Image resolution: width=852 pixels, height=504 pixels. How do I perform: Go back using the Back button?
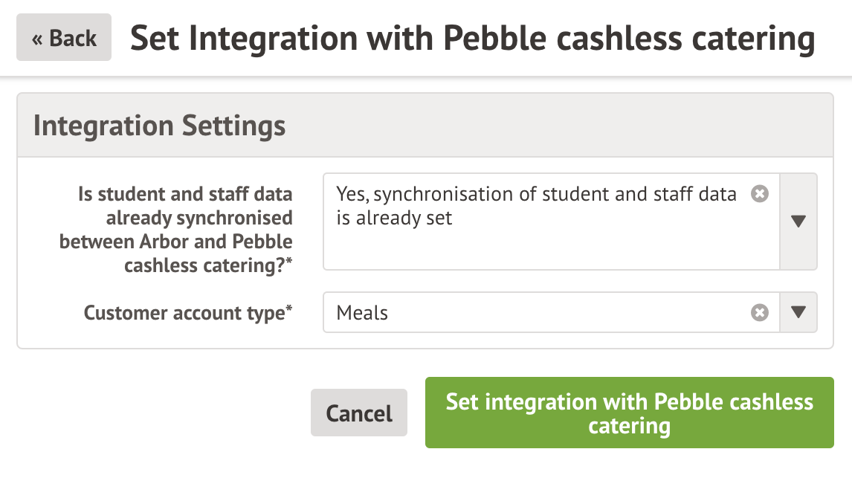(x=64, y=37)
